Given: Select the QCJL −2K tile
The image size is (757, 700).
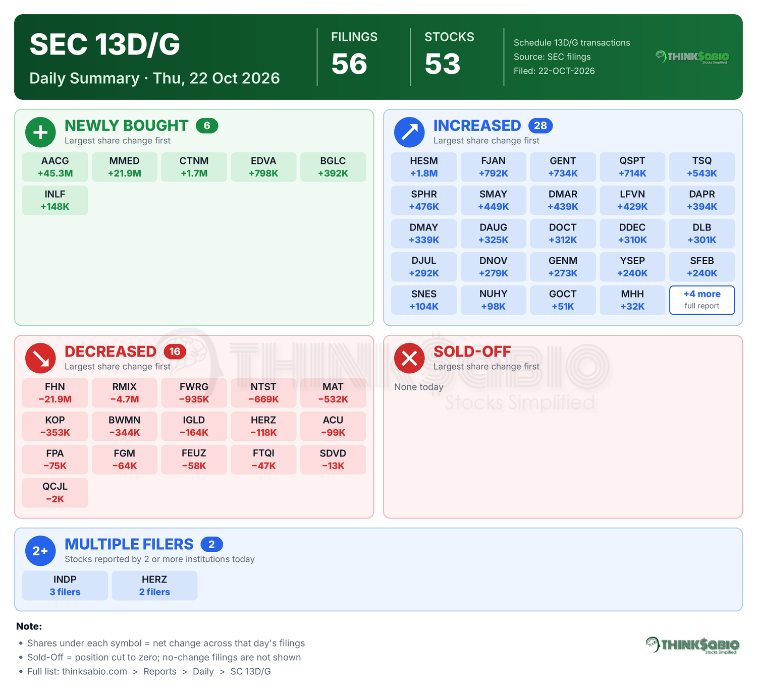Looking at the screenshot, I should coord(55,493).
